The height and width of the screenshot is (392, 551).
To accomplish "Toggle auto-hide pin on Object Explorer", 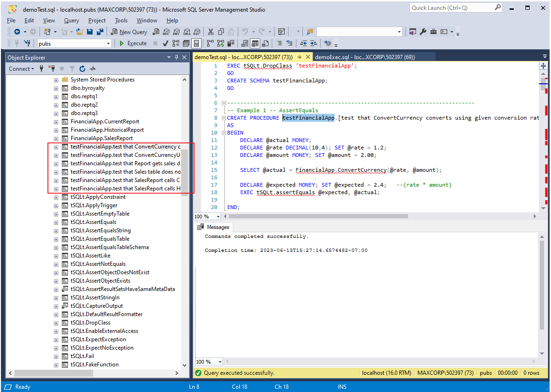I will pyautogui.click(x=176, y=57).
